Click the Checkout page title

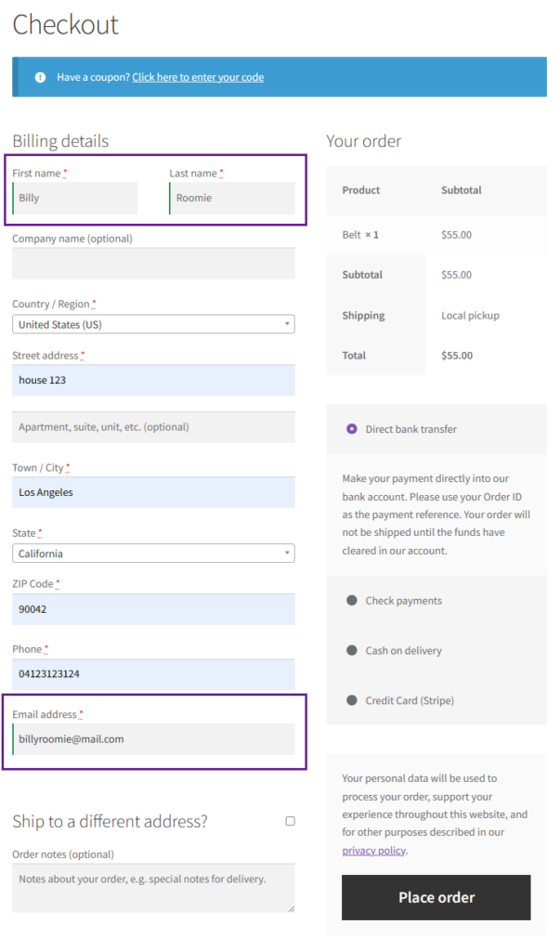(66, 25)
